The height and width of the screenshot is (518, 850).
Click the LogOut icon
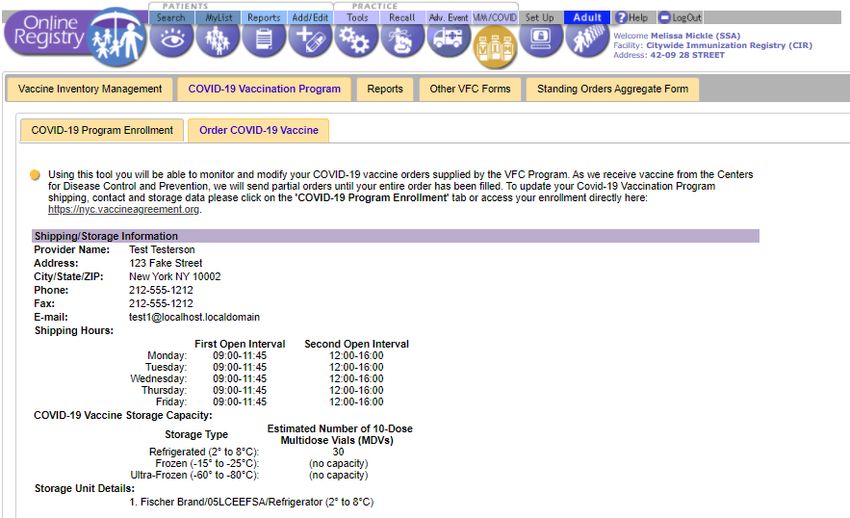[x=665, y=17]
